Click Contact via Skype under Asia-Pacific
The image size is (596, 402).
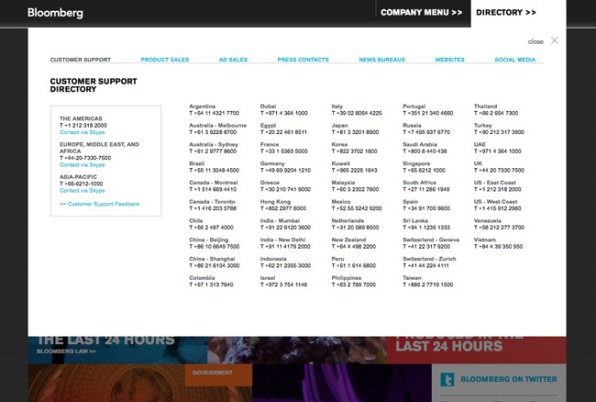click(82, 190)
